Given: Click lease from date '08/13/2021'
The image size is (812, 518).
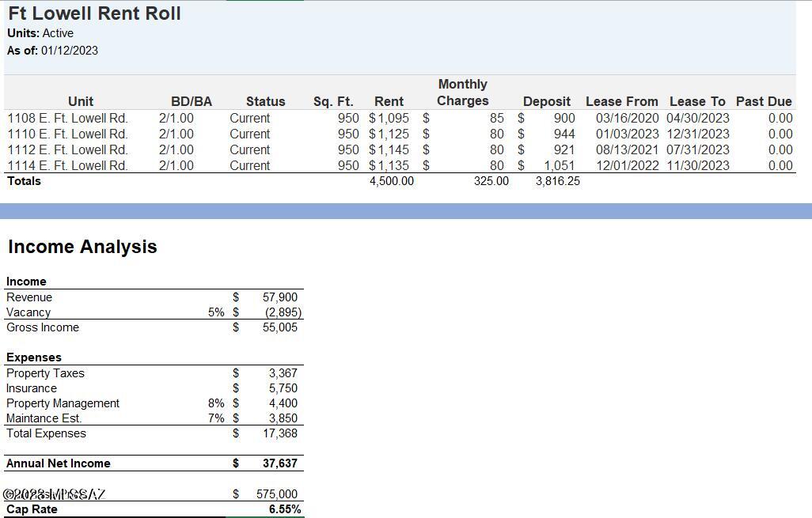Looking at the screenshot, I should tap(627, 150).
